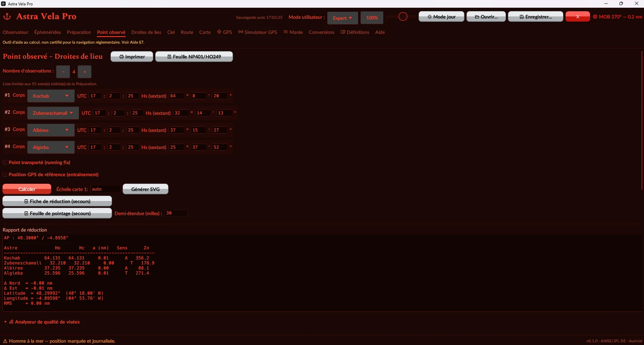Decrease number of observations with minus
Screen dimensions: 644x345
tap(63, 72)
